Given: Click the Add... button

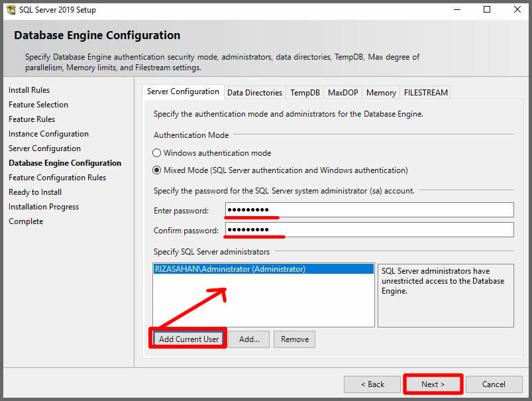Looking at the screenshot, I should [x=249, y=339].
